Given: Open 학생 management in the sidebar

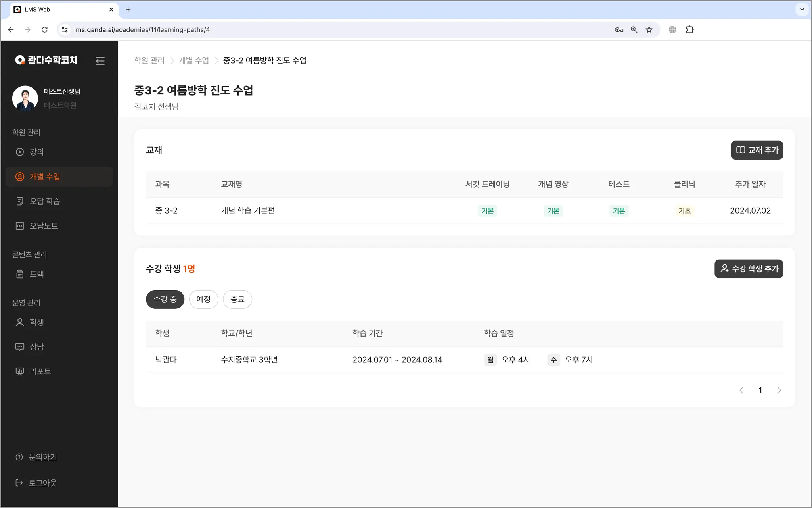Looking at the screenshot, I should (36, 322).
